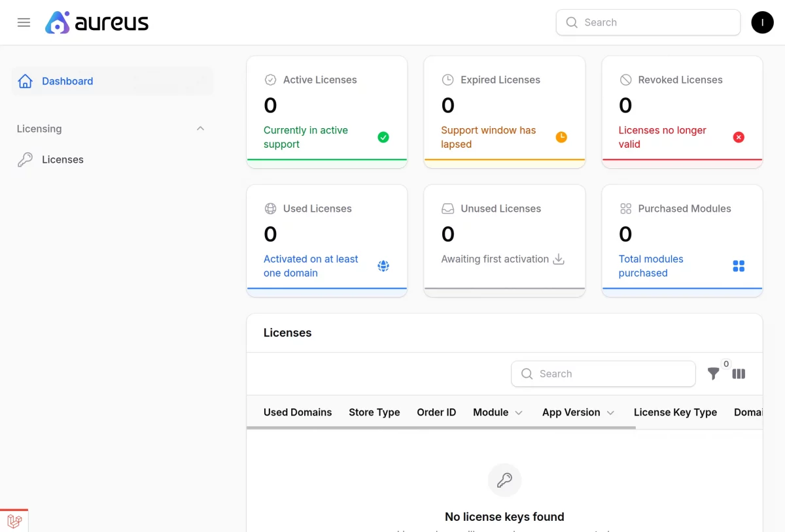Click the top search magnifier icon
The image size is (785, 532).
(572, 22)
